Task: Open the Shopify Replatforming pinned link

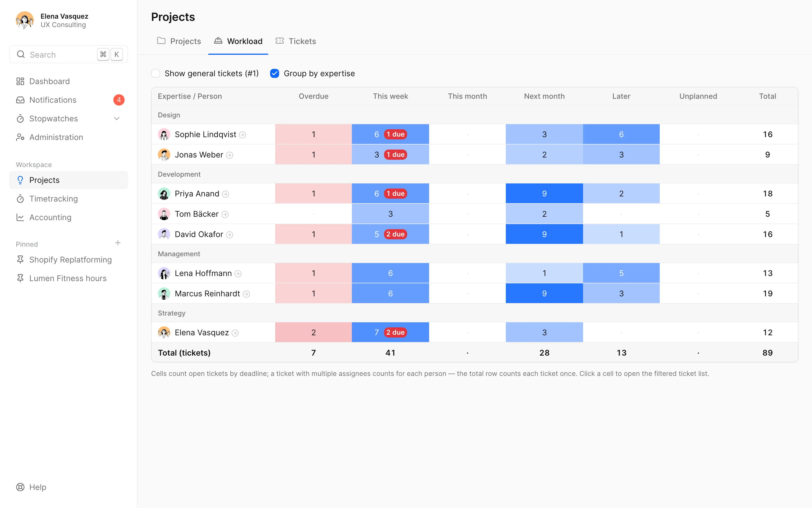Action: click(69, 259)
